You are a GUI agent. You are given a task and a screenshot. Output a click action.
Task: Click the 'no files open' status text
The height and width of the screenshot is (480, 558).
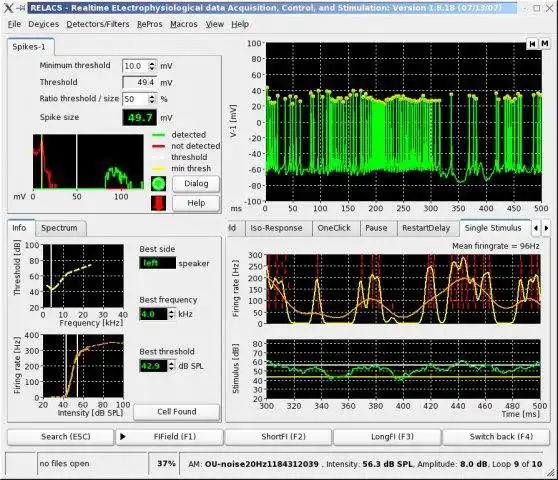64,464
